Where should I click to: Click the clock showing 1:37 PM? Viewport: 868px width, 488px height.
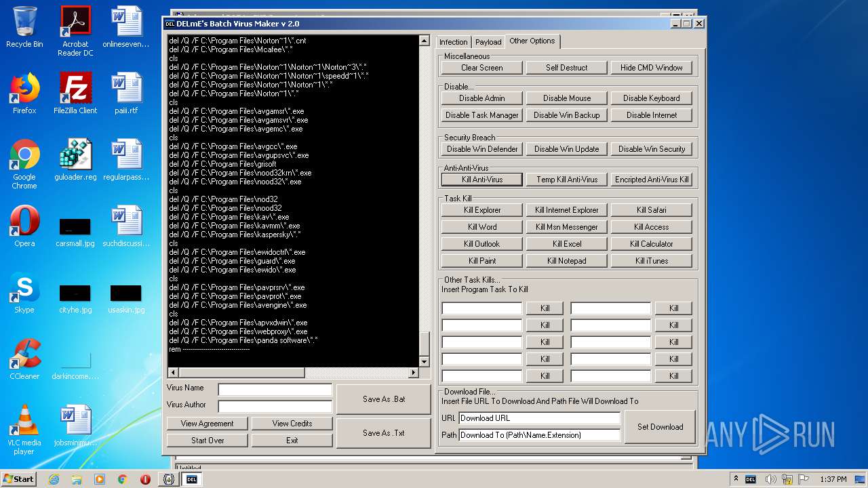click(833, 479)
